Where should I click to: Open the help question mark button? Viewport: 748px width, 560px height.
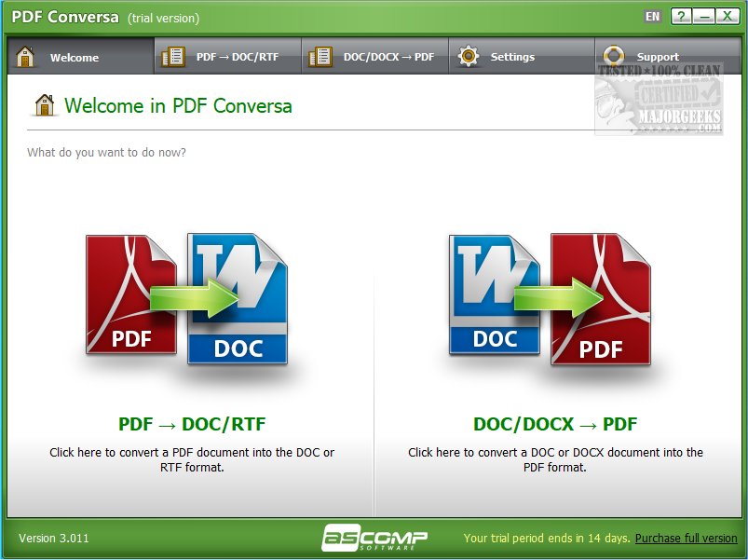[682, 17]
